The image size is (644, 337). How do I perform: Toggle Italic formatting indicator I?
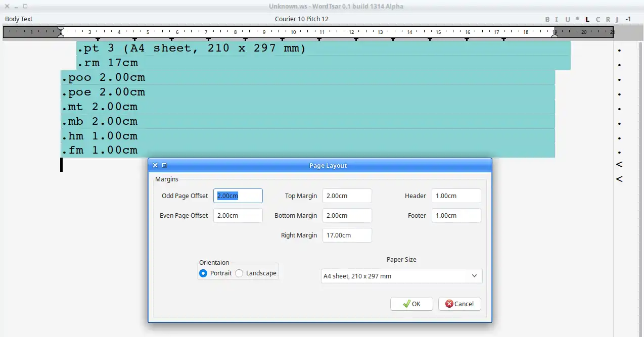coord(557,19)
